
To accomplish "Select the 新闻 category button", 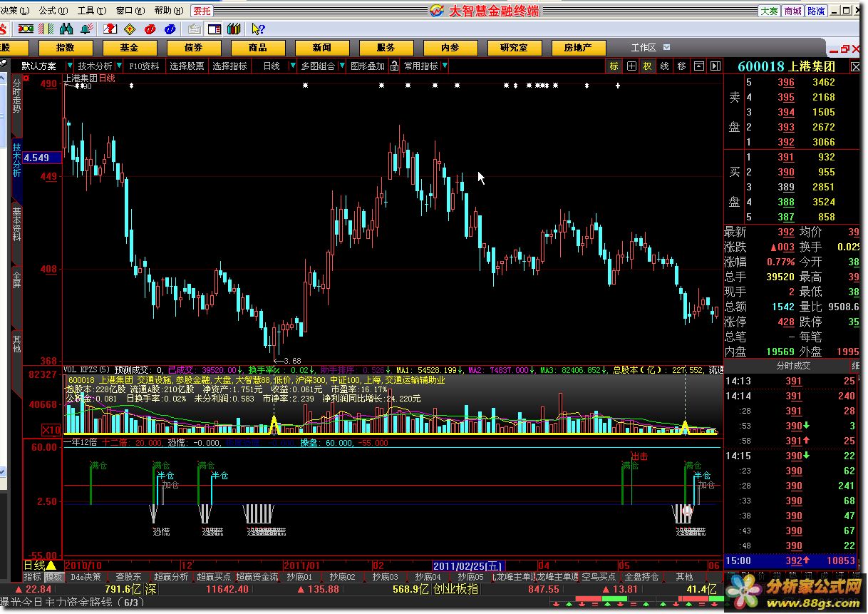I will click(x=322, y=48).
